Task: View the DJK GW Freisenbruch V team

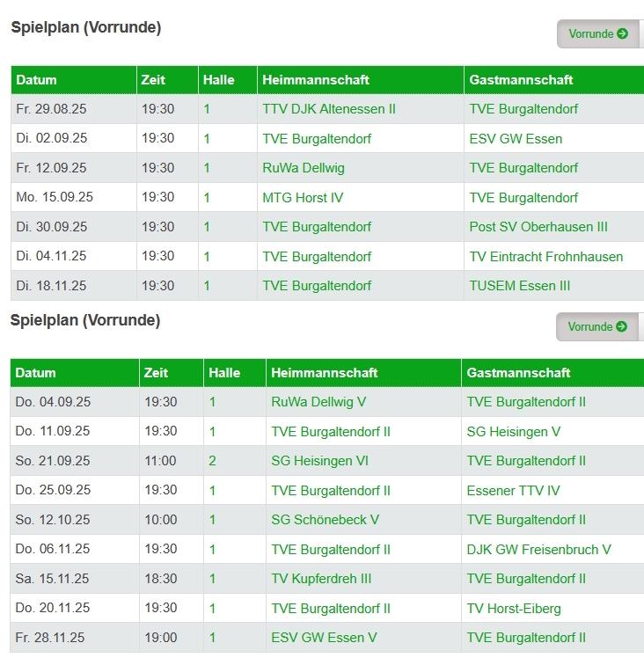Action: tap(538, 550)
